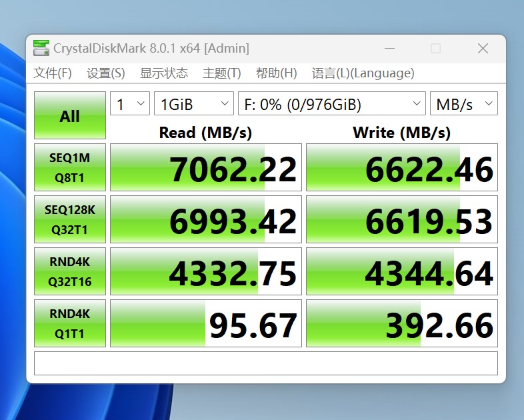This screenshot has width=524, height=420.
Task: Run the SEQ128K Q32T1 test
Action: click(x=70, y=219)
